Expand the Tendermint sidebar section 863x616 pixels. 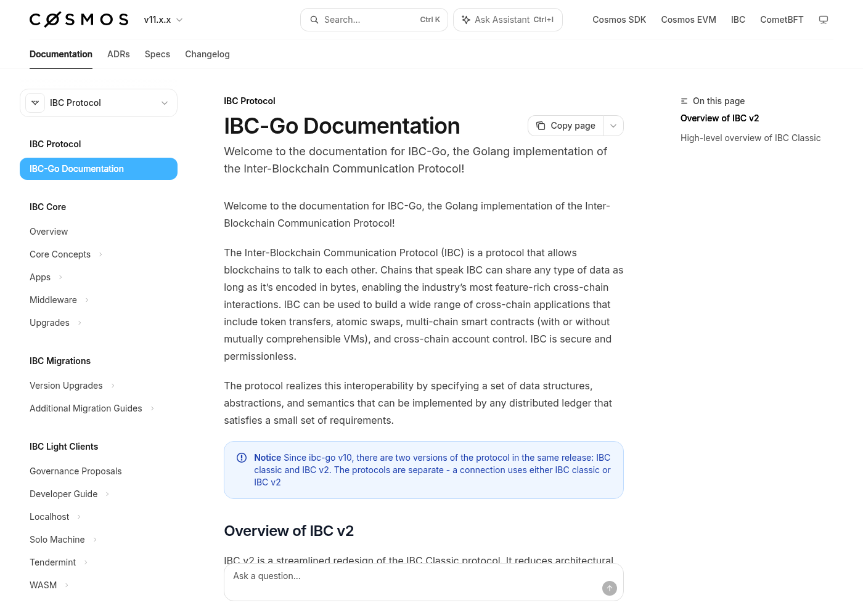[x=86, y=562]
